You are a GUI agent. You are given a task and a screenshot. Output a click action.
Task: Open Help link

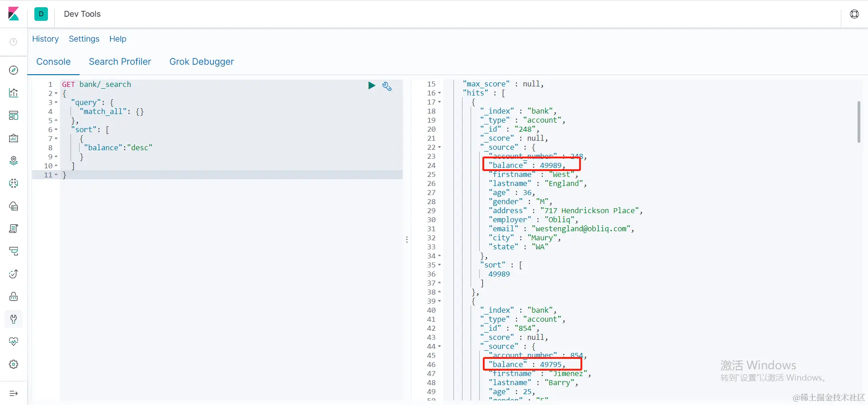[118, 39]
